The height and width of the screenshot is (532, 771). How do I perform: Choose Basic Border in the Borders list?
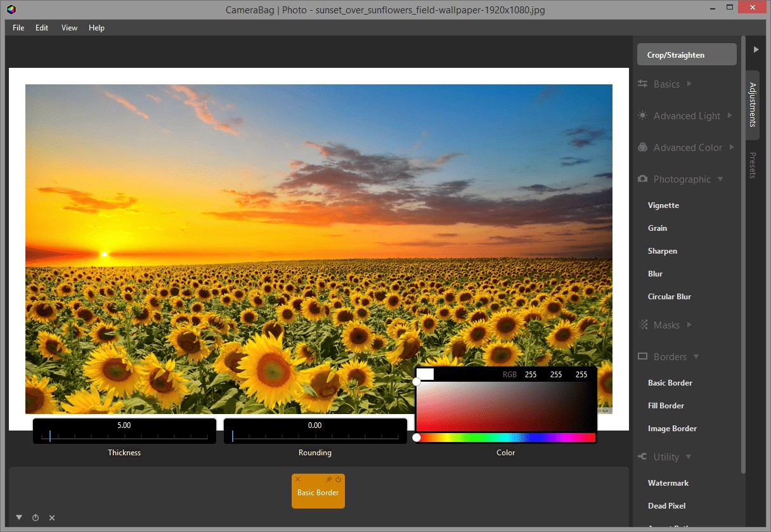click(x=670, y=383)
